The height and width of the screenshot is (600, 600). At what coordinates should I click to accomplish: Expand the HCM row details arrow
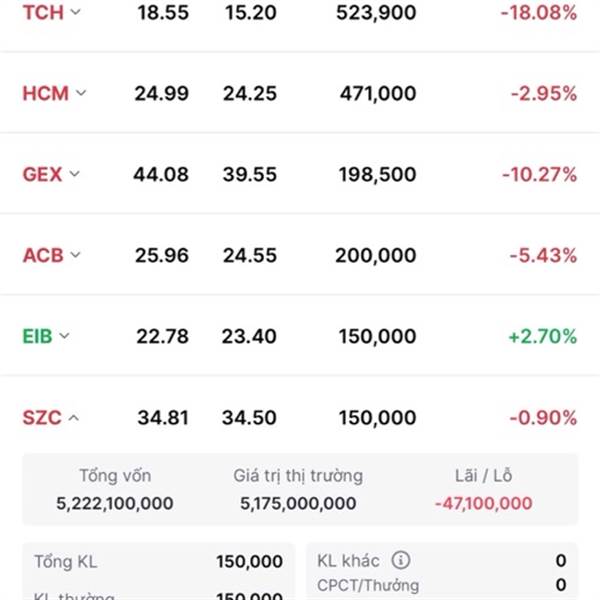click(81, 94)
